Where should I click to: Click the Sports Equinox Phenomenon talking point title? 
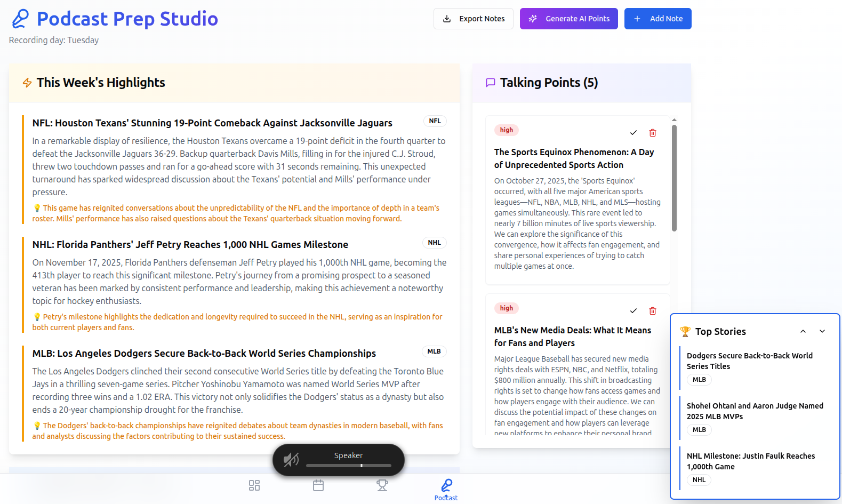coord(574,158)
